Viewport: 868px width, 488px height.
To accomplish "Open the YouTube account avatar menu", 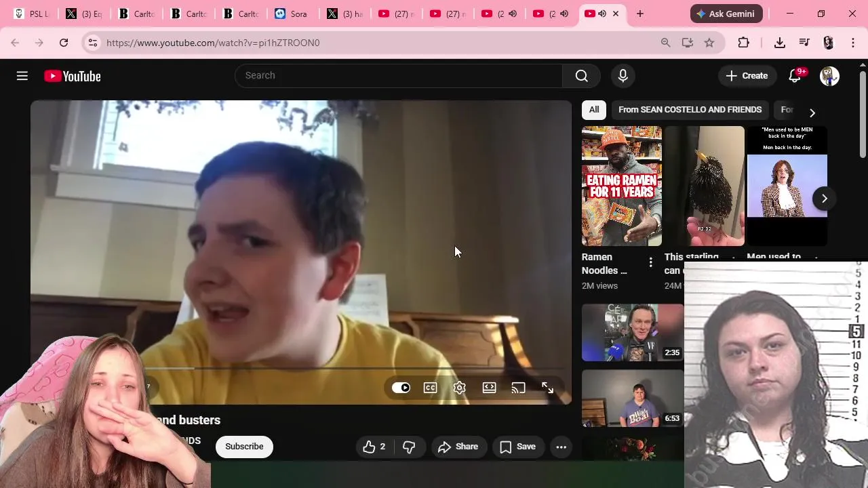I will (x=829, y=76).
